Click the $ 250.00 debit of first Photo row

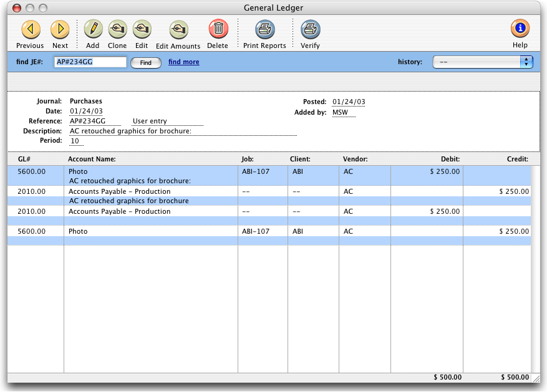pos(445,171)
